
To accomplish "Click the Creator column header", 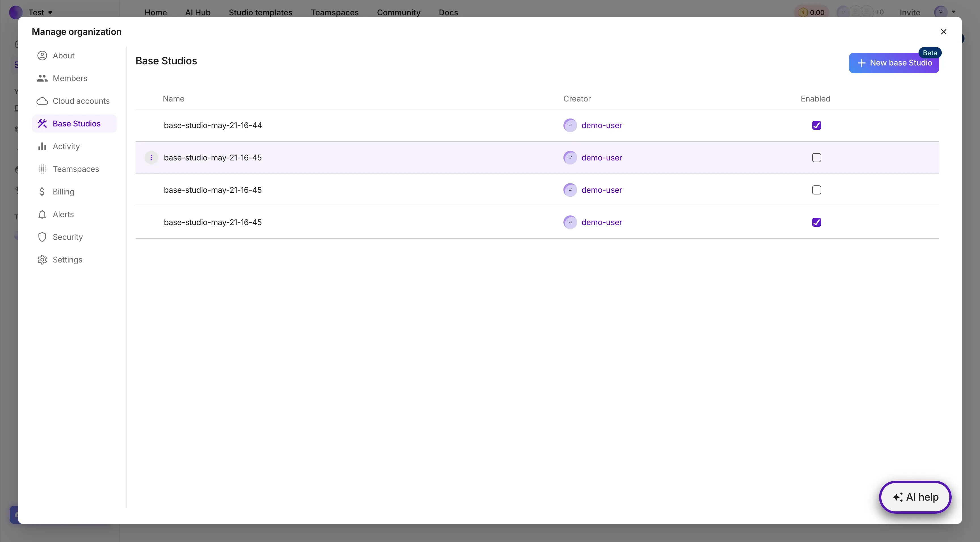I will [x=577, y=99].
